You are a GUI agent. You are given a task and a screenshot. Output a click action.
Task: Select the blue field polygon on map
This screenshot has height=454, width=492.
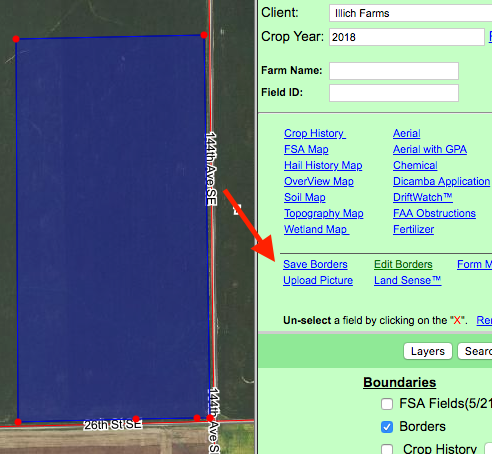pos(112,227)
